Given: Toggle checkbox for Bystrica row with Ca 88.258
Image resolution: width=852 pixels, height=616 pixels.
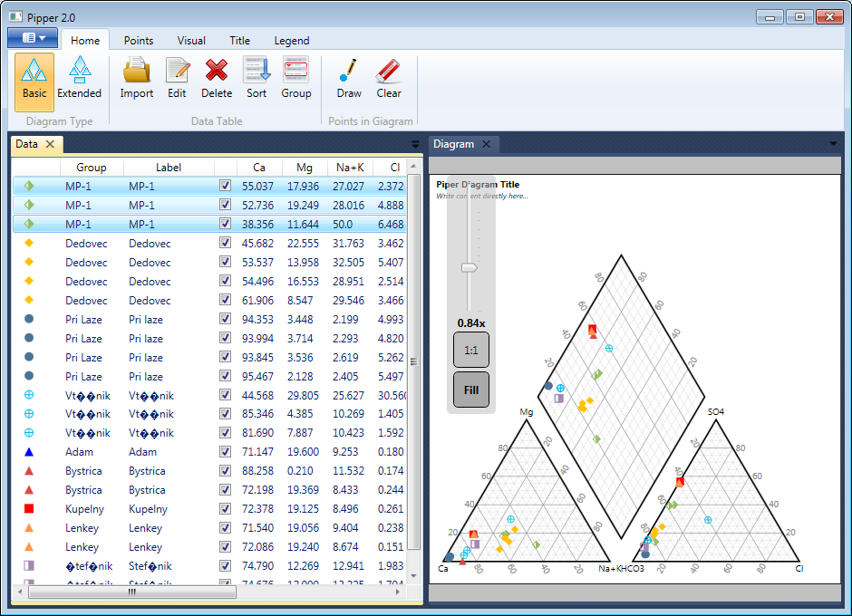Looking at the screenshot, I should pyautogui.click(x=225, y=470).
